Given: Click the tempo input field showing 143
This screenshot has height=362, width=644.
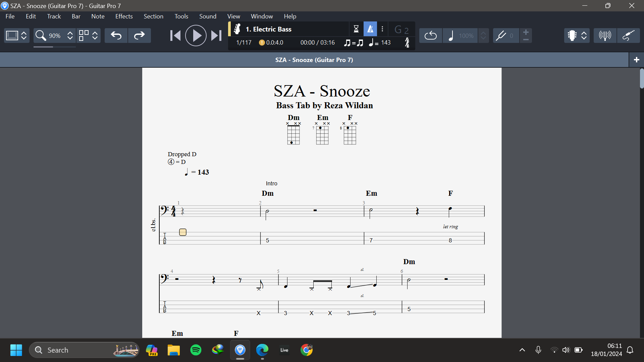Looking at the screenshot, I should pyautogui.click(x=385, y=43).
